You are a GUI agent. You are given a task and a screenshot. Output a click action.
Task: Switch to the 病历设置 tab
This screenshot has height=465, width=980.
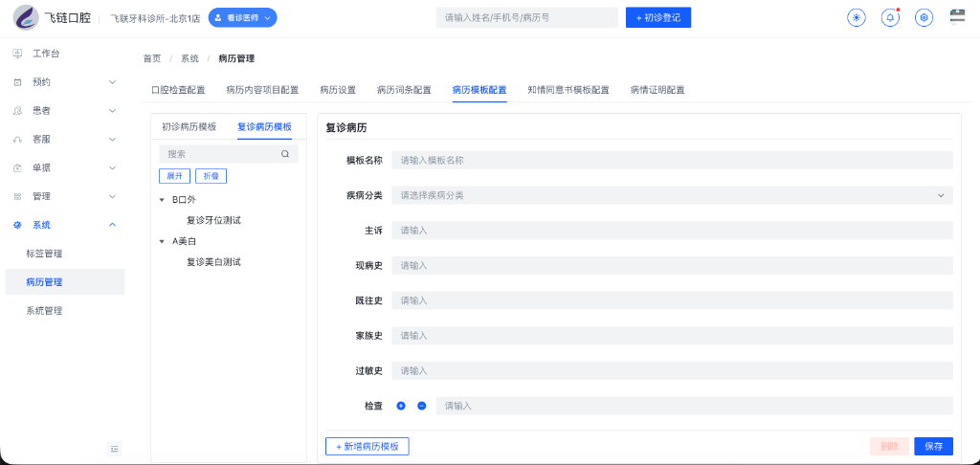click(338, 90)
